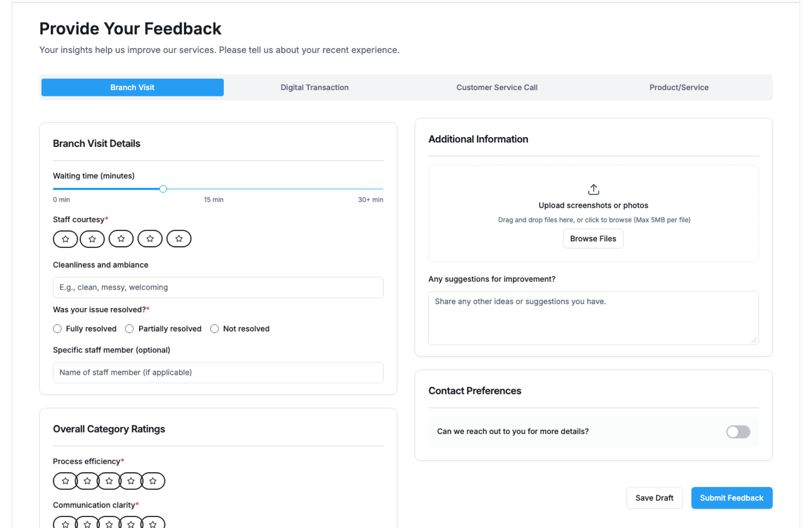812x528 pixels.
Task: Switch to the Digital Transaction tab
Action: coord(315,88)
